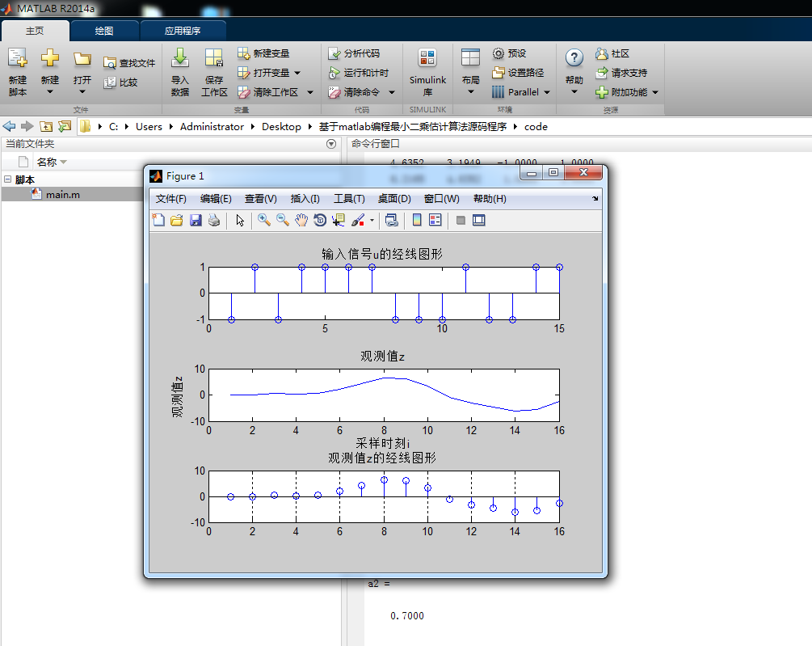This screenshot has height=646, width=812.
Task: Click the 预设 (Preferences) gear
Action: (x=510, y=53)
